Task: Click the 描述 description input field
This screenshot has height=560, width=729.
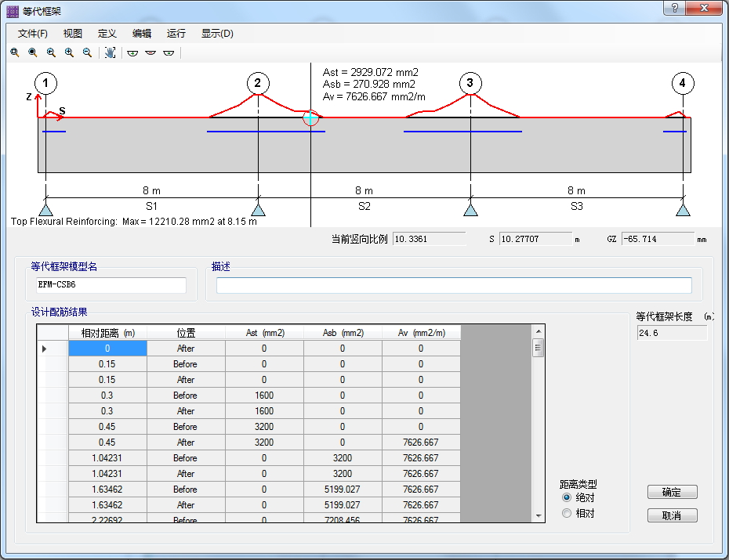Action: coord(454,285)
